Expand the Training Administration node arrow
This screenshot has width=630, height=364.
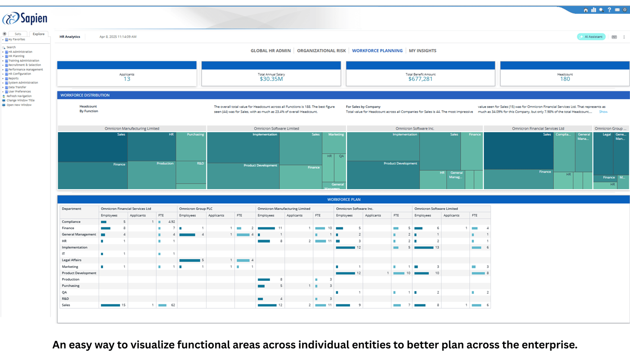(3, 61)
